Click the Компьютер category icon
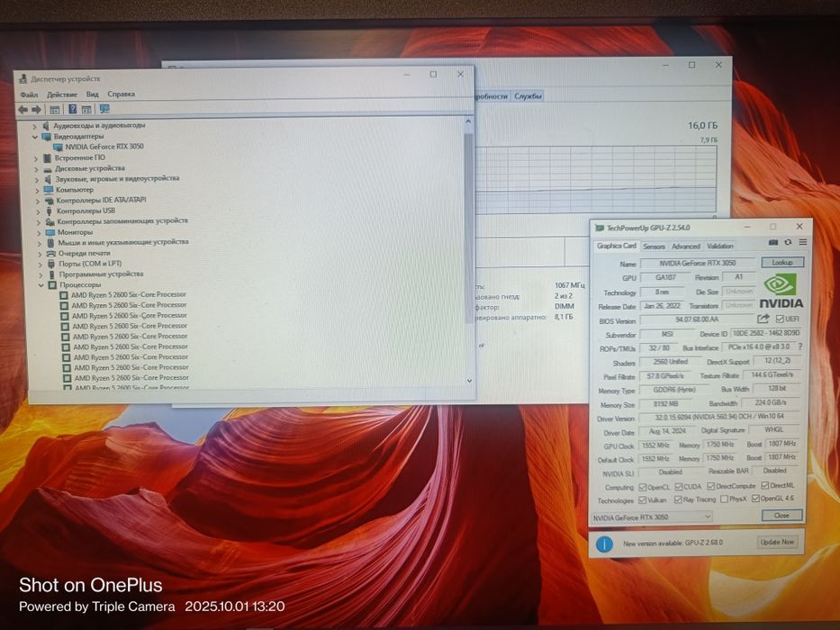The height and width of the screenshot is (630, 840). (x=49, y=190)
